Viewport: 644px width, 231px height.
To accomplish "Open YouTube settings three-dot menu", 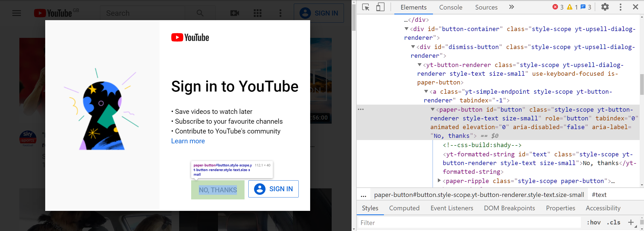I will (280, 13).
